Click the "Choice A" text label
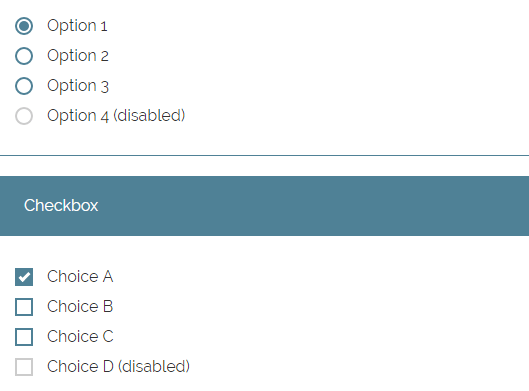The width and height of the screenshot is (529, 391). pyautogui.click(x=80, y=277)
